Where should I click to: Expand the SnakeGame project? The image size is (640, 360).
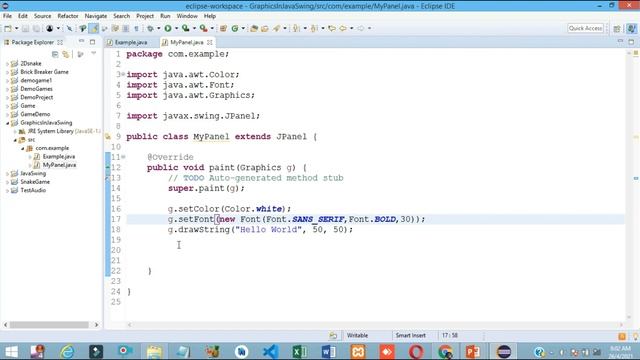coord(7,182)
